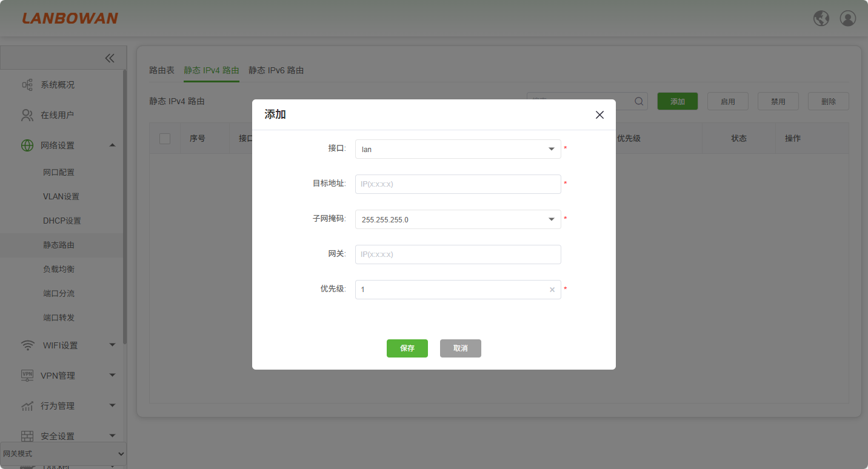Select 静态路由 in the sidebar
The image size is (868, 469).
[59, 245]
